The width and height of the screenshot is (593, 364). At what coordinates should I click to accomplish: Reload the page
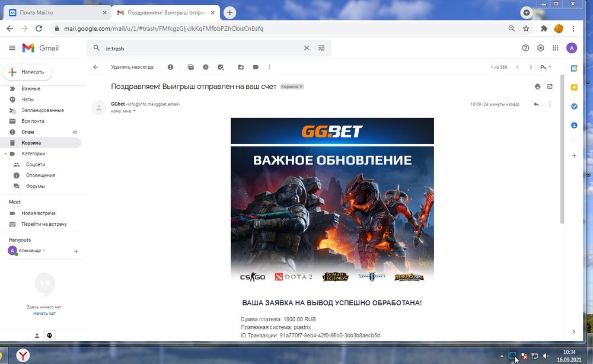pos(39,28)
